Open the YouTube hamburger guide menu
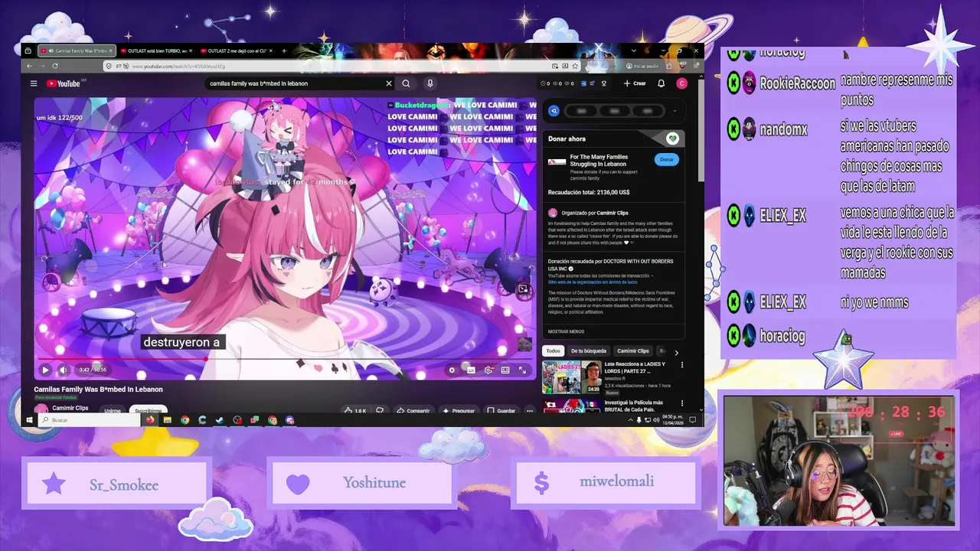 point(34,83)
